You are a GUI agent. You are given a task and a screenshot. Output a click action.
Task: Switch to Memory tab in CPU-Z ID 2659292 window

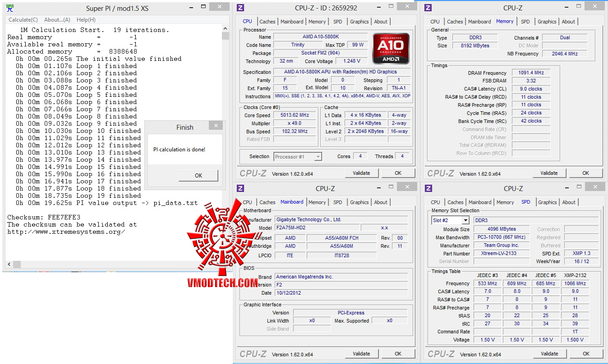point(317,22)
